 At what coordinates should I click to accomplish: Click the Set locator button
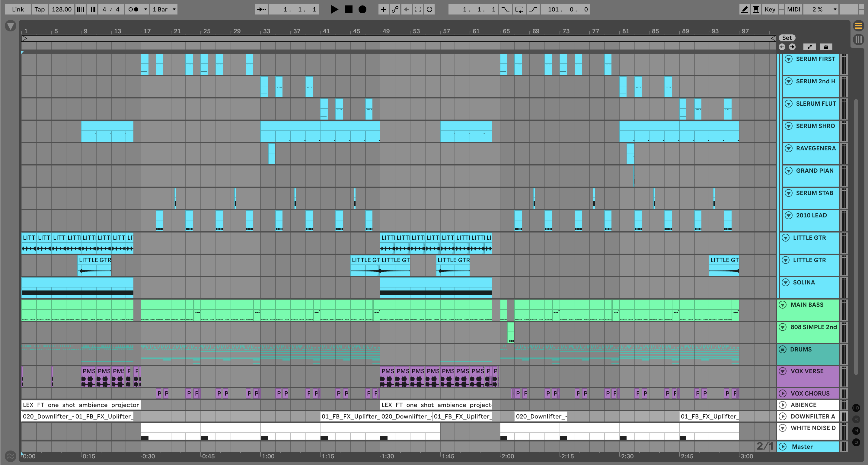click(787, 38)
